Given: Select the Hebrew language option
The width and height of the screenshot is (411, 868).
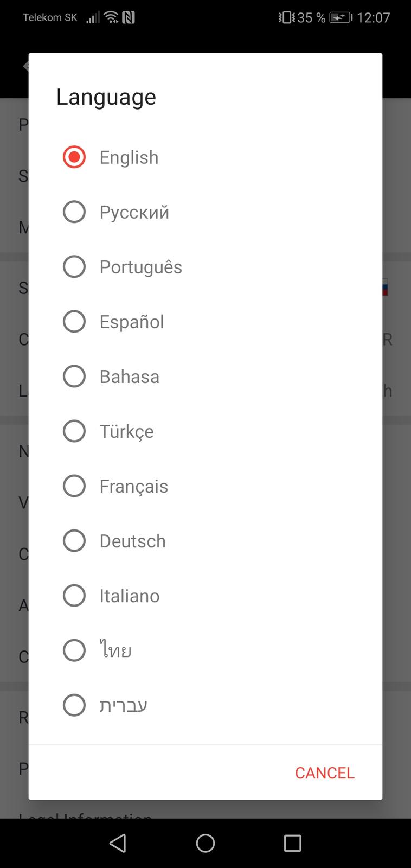Looking at the screenshot, I should [74, 705].
